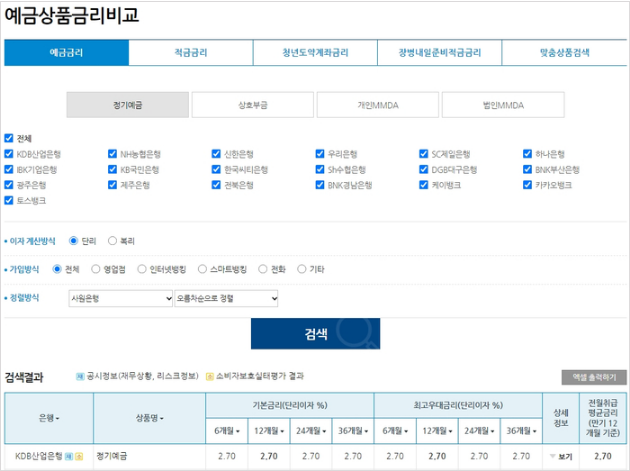This screenshot has height=471, width=630.
Task: Toggle 하나은행 checkbox
Action: click(x=528, y=154)
